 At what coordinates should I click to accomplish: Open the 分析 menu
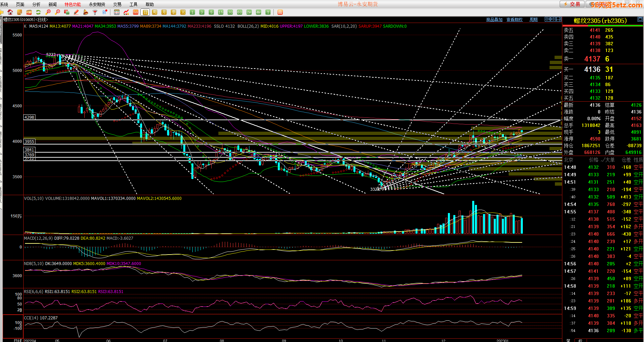(36, 4)
